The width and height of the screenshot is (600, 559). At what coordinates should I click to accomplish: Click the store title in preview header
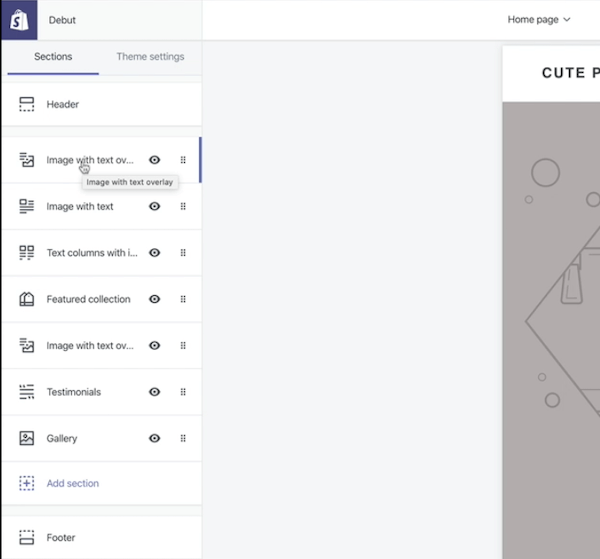click(x=570, y=73)
